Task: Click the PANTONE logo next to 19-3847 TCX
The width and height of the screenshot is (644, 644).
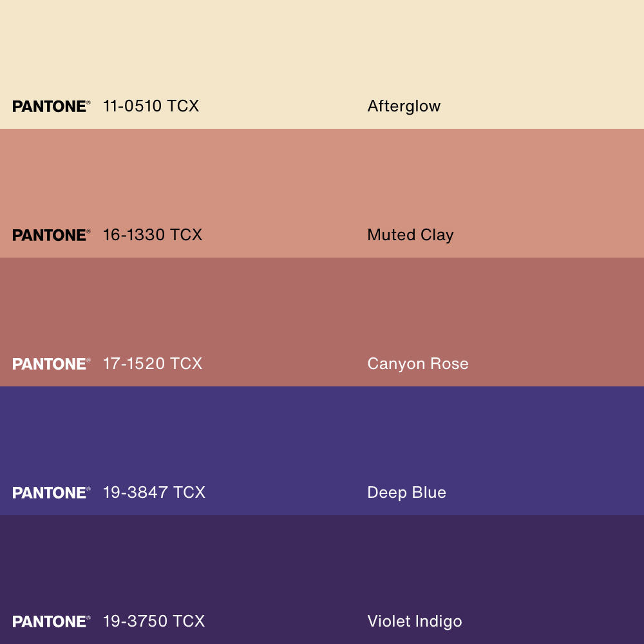Action: [51, 493]
